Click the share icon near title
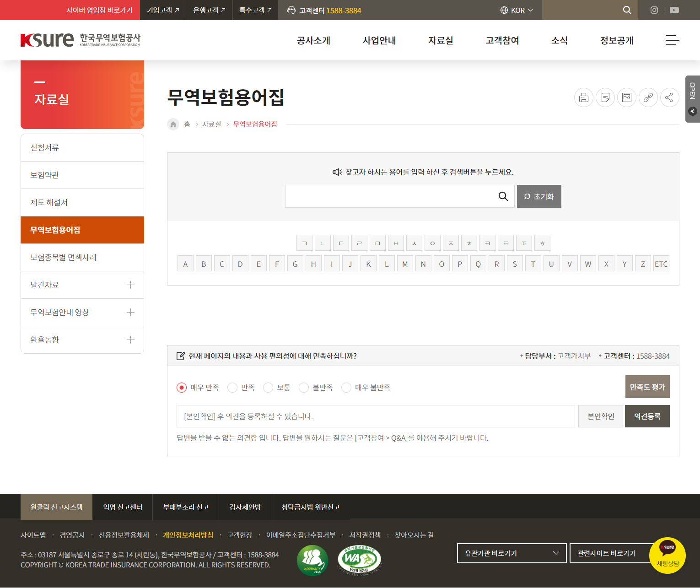The image size is (700, 588). pyautogui.click(x=669, y=97)
